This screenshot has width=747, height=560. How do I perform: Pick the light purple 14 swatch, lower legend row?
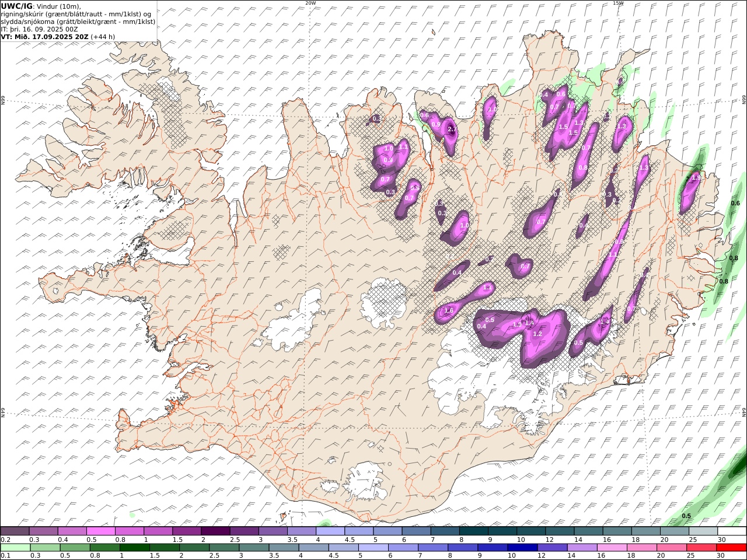click(582, 547)
